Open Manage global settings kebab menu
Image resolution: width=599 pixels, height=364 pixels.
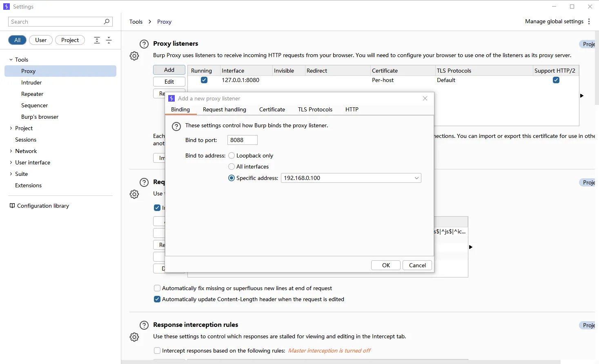click(589, 22)
